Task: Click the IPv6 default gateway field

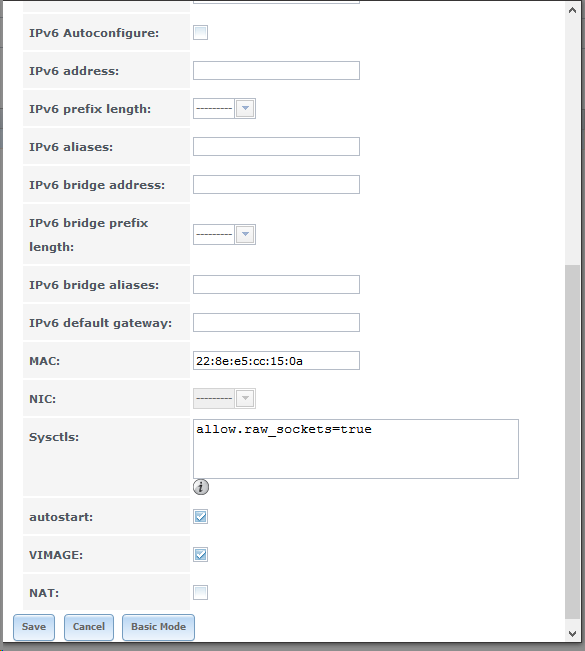Action: click(x=277, y=323)
